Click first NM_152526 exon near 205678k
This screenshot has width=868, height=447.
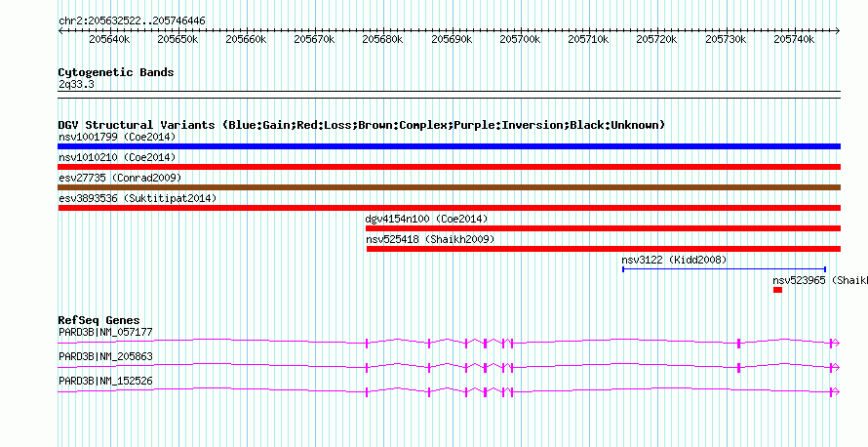(367, 392)
